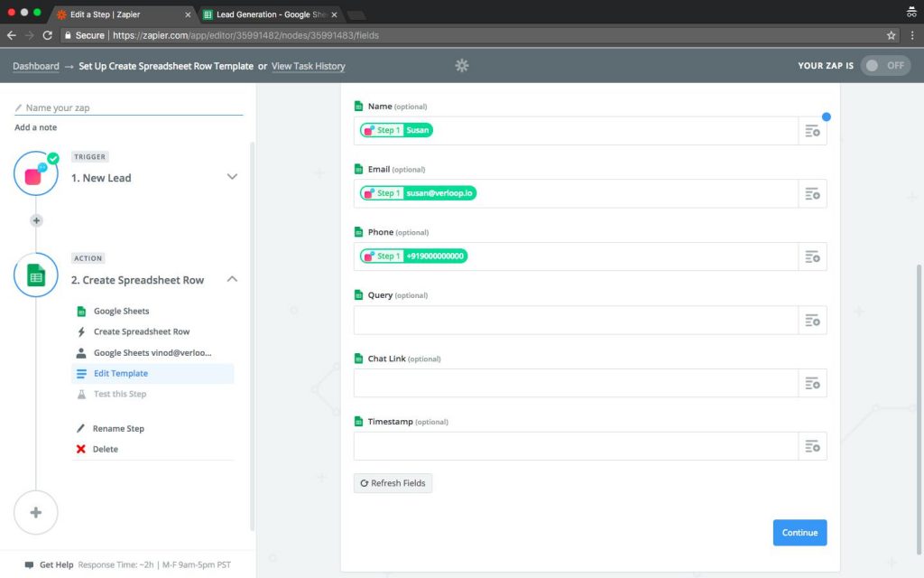The image size is (924, 578).
Task: Select Test this Step
Action: (x=152, y=394)
